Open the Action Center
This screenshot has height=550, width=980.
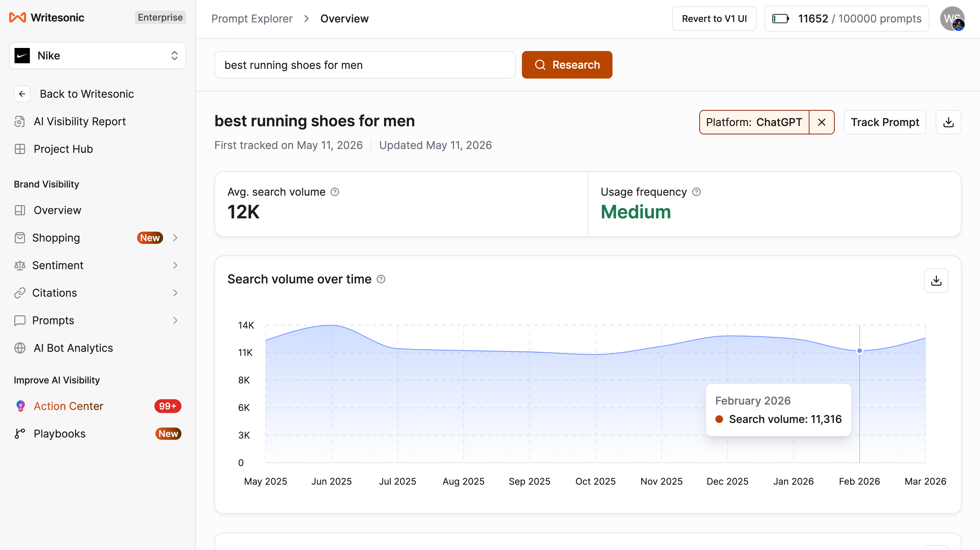click(68, 406)
